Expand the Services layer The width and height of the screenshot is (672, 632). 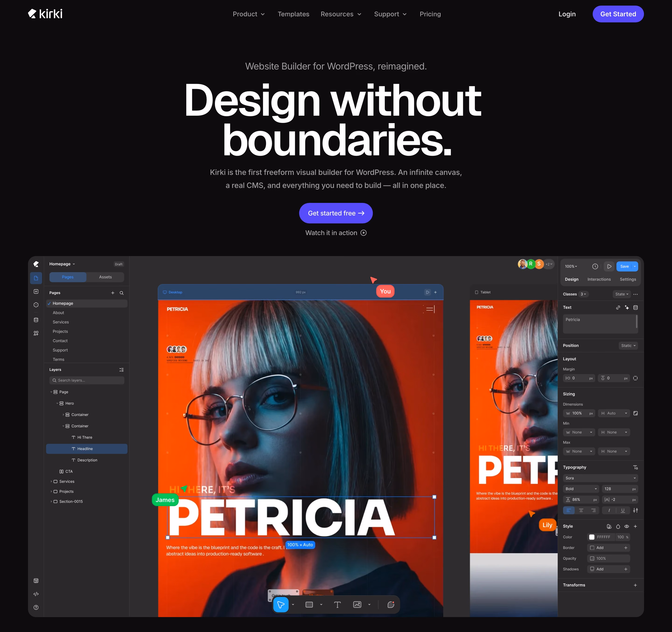click(x=51, y=481)
